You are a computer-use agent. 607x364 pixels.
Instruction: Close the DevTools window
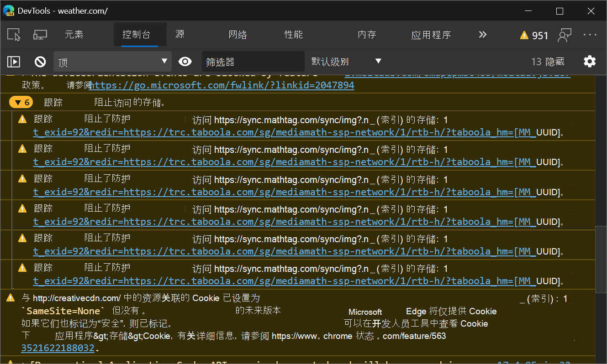pyautogui.click(x=591, y=11)
